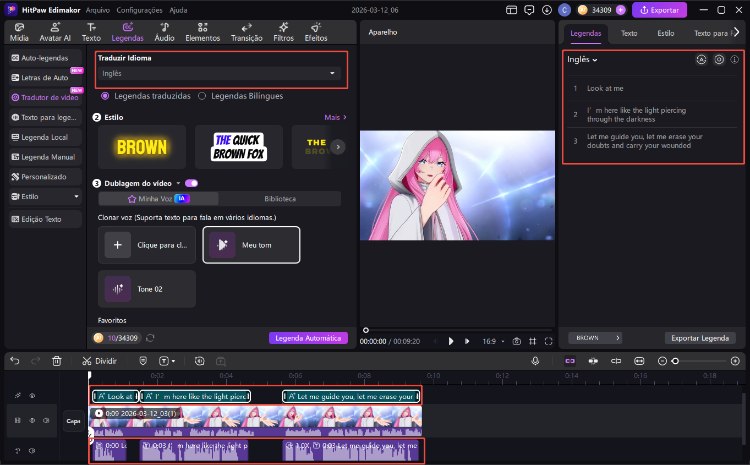Click the Dividir split tool
The height and width of the screenshot is (465, 750).
(99, 361)
